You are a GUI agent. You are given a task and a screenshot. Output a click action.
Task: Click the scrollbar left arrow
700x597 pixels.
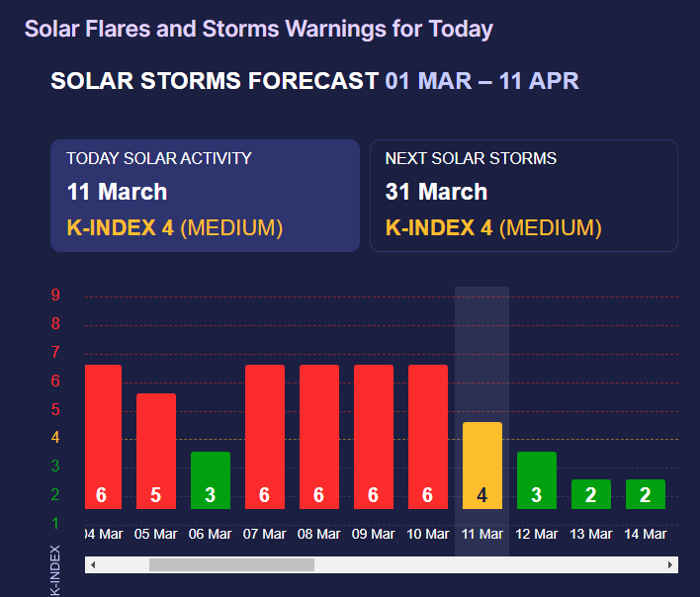click(92, 565)
